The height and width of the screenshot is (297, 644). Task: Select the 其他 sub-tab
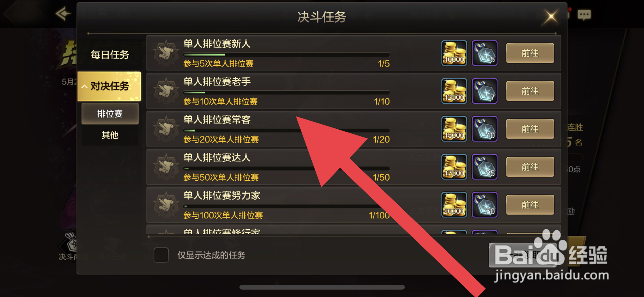pos(110,135)
